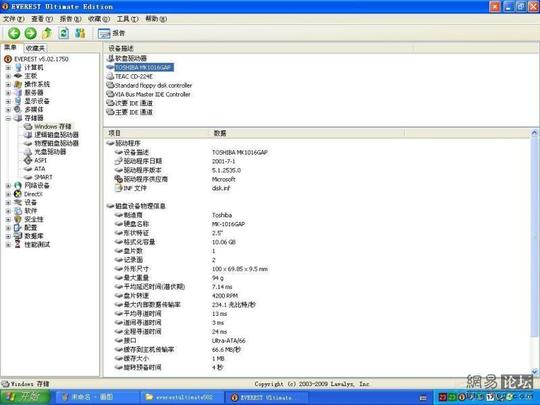Select the 网络设备 network icon in the tree
The height and width of the screenshot is (405, 540).
[x=18, y=186]
